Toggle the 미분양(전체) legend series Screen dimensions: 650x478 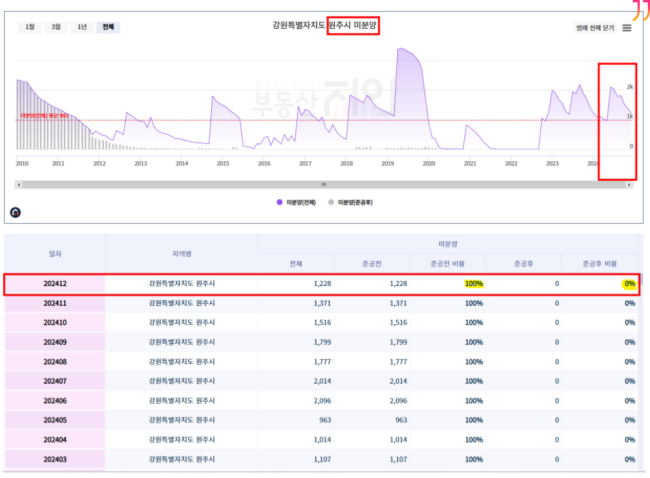296,202
